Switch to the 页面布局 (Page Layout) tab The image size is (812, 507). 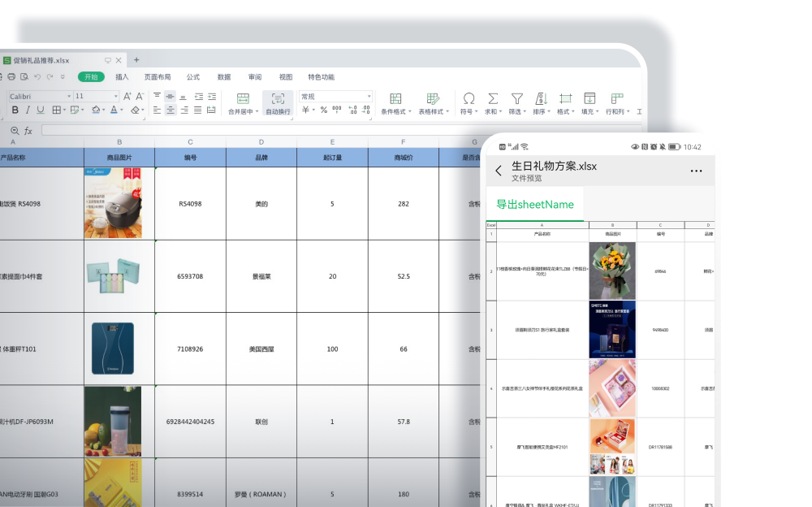[x=157, y=76]
